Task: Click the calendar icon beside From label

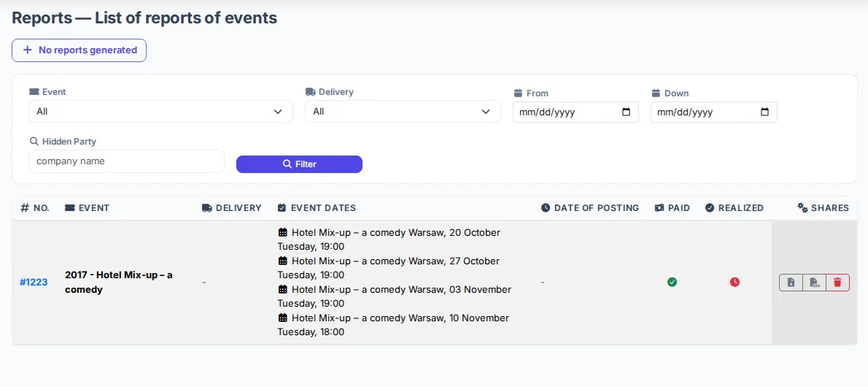Action: [x=518, y=93]
